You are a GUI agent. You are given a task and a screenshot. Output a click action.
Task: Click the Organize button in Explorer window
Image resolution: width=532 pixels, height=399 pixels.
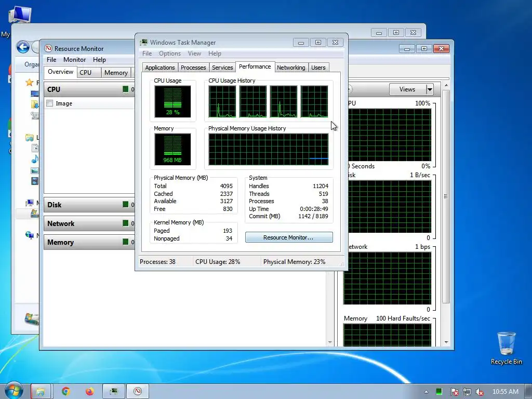point(31,64)
